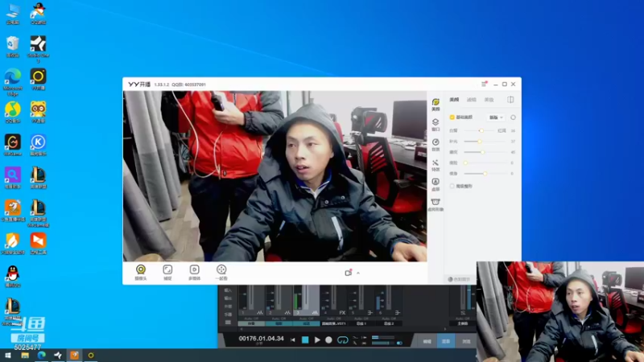Click the compare split-view icon in the beauty panel
This screenshot has width=644, height=362.
[510, 100]
